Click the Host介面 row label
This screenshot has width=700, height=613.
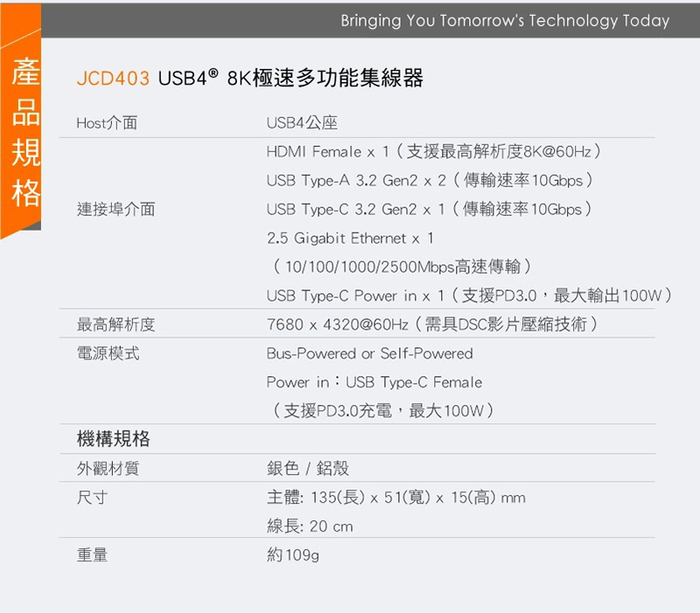click(107, 124)
